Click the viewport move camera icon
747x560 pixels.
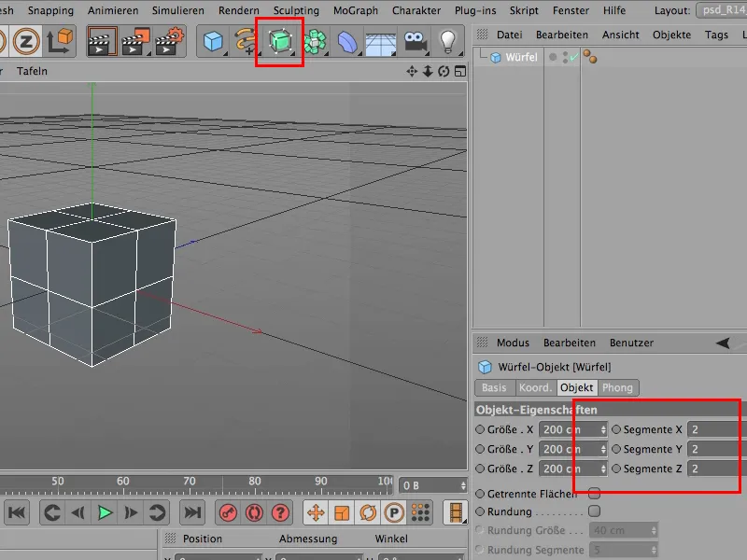412,72
